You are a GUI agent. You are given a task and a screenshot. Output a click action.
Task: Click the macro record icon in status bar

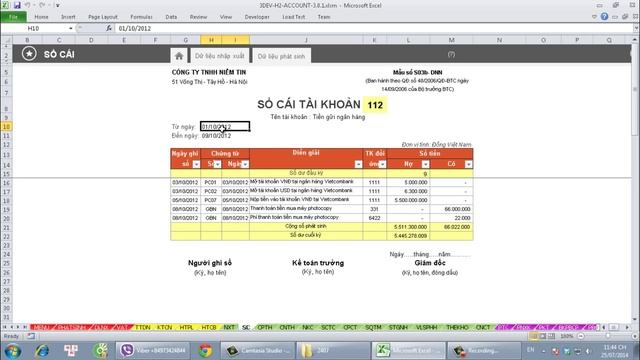[31, 336]
